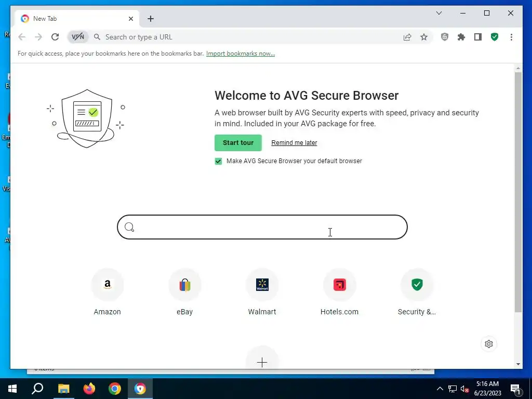Click the browser forward arrow
This screenshot has height=399, width=532.
click(38, 37)
